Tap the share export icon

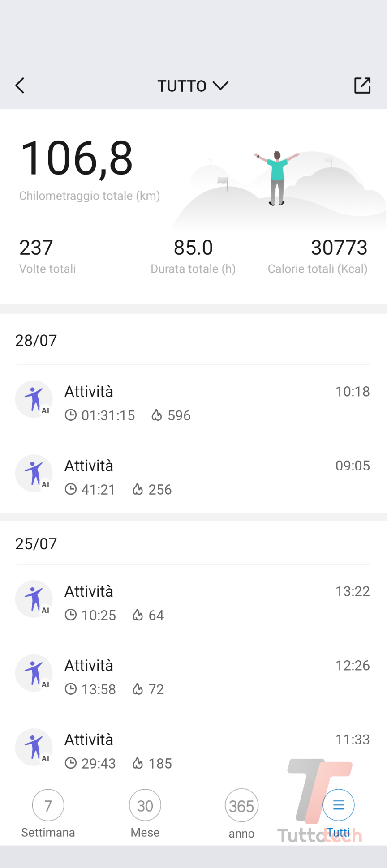[x=362, y=86]
